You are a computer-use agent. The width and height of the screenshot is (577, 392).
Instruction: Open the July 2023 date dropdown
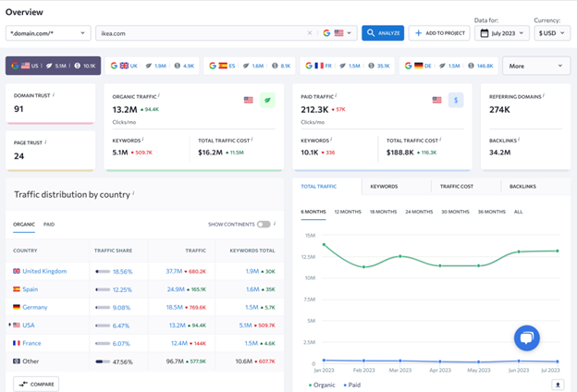coord(502,33)
